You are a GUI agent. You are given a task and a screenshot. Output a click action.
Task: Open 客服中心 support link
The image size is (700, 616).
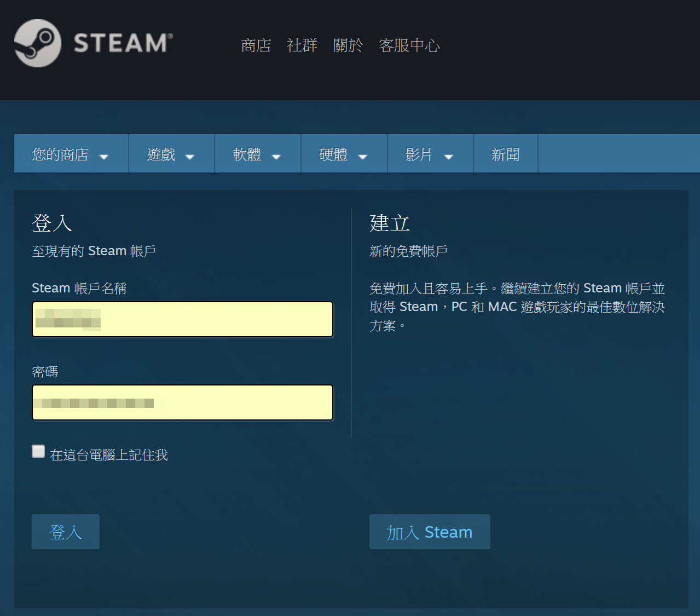pos(409,45)
